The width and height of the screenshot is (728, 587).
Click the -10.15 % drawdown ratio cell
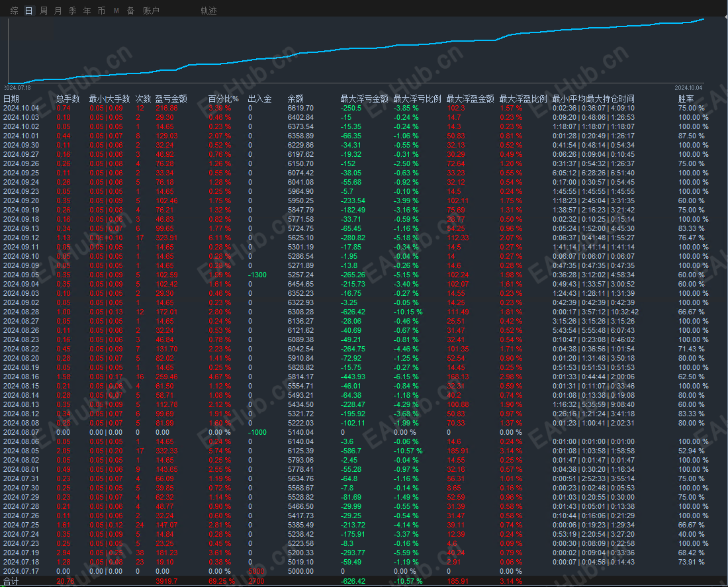tap(408, 312)
